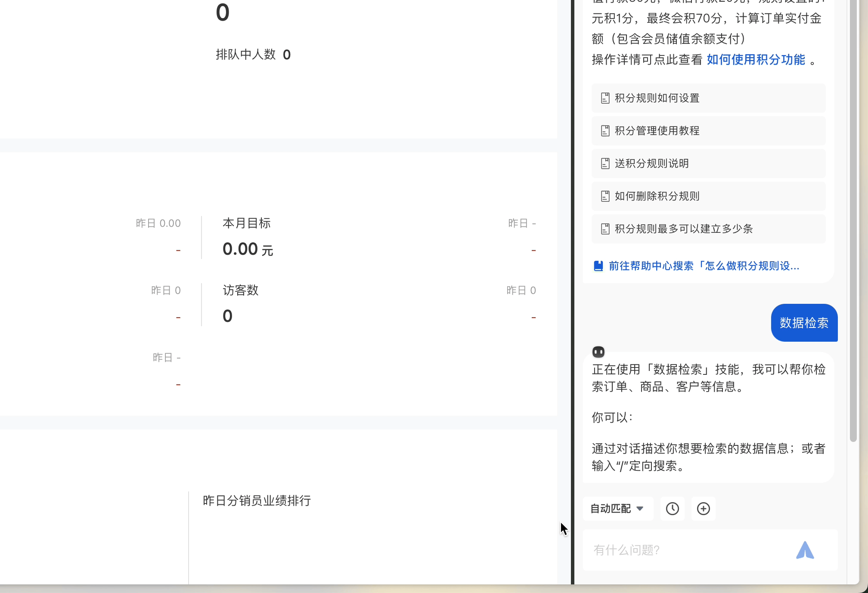Image resolution: width=868 pixels, height=593 pixels.
Task: Open the 如何使用积分功能 link
Action: click(x=756, y=59)
